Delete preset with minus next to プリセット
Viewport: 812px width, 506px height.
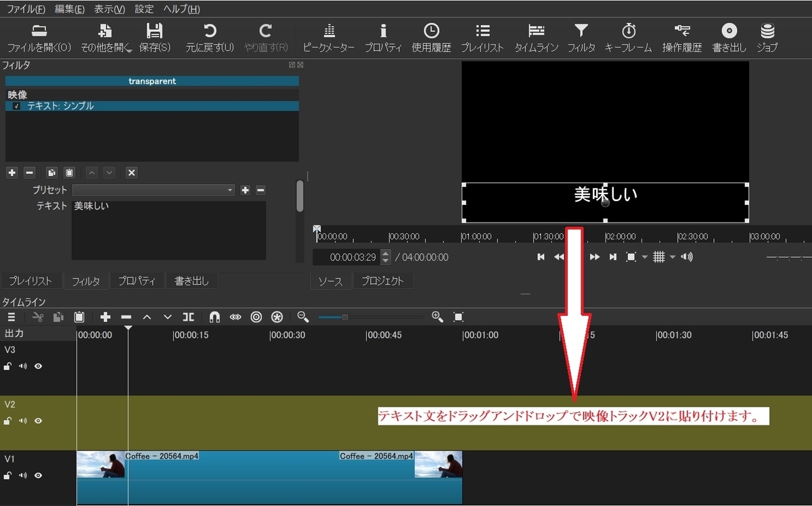(261, 190)
